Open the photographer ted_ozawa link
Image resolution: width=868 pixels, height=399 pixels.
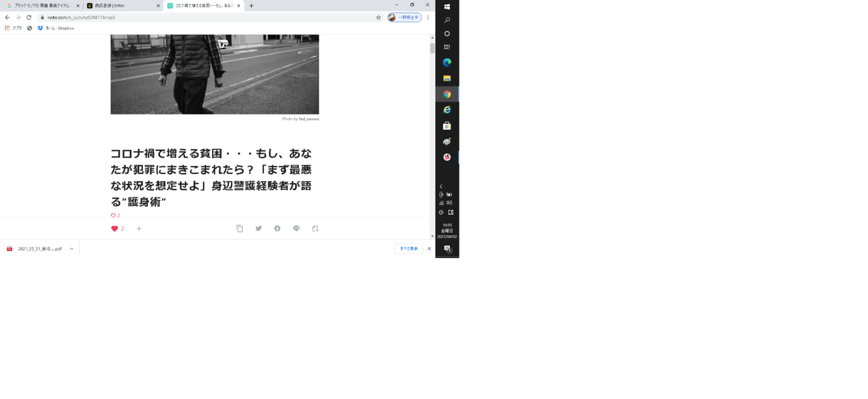coord(309,119)
